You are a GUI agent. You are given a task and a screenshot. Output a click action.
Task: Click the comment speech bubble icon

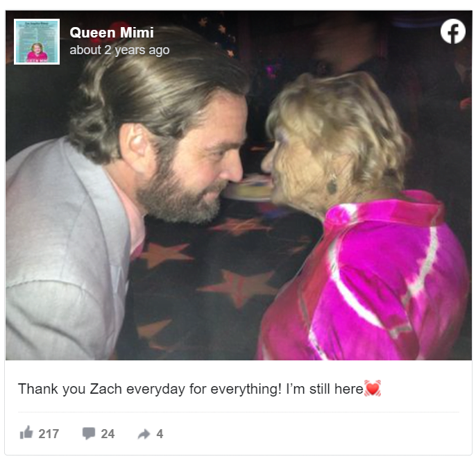(89, 433)
